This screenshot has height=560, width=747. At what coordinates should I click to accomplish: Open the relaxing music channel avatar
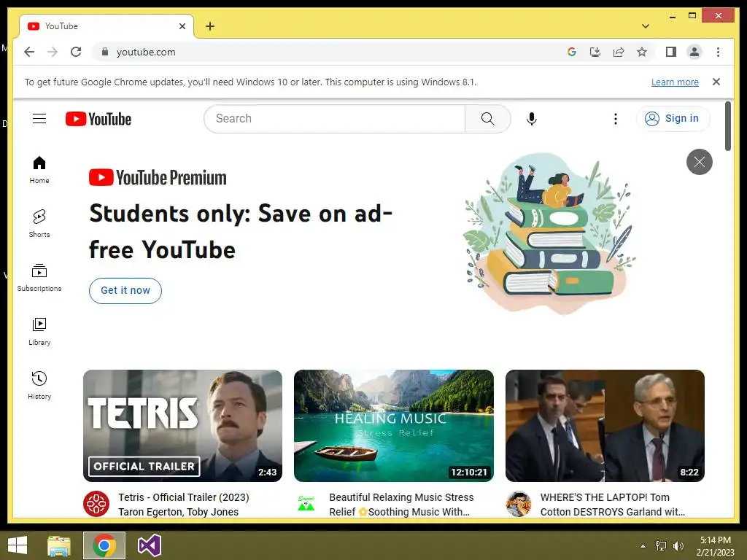click(306, 504)
